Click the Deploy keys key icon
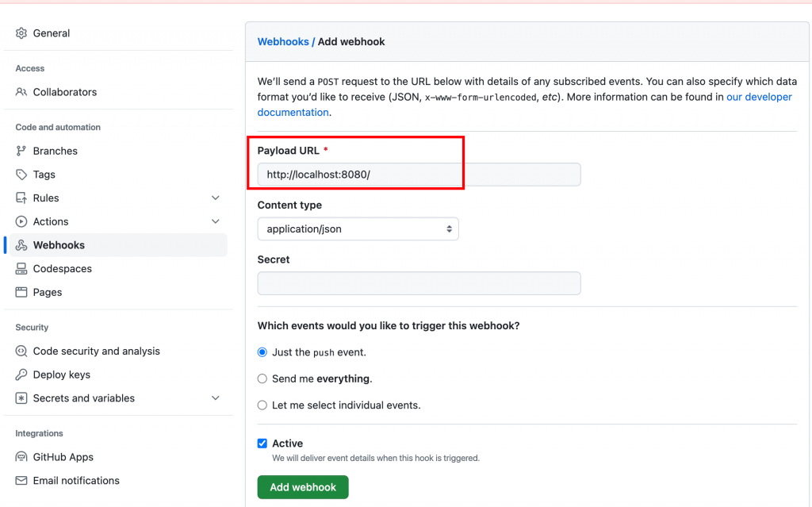 click(x=21, y=374)
